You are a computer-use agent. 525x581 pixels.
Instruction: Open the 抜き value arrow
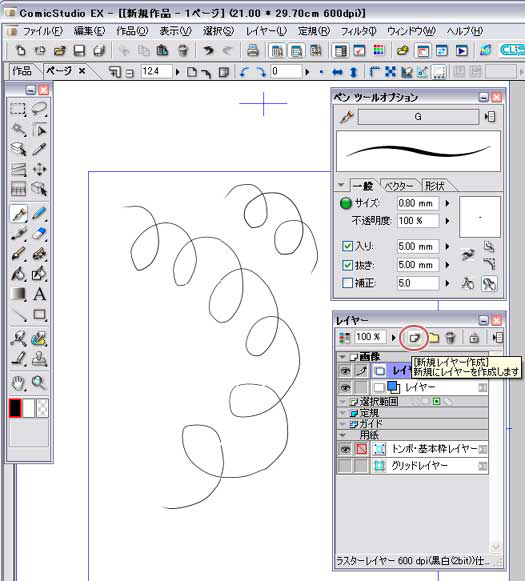447,265
